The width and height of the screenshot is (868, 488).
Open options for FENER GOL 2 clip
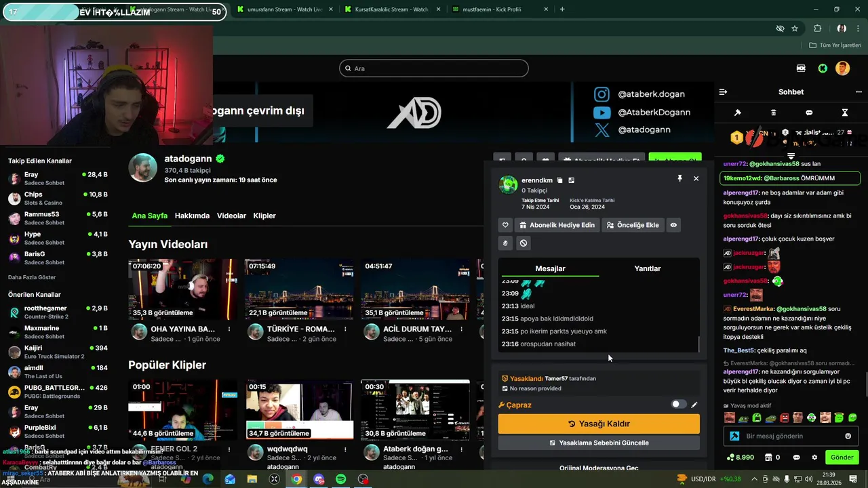[x=229, y=449]
